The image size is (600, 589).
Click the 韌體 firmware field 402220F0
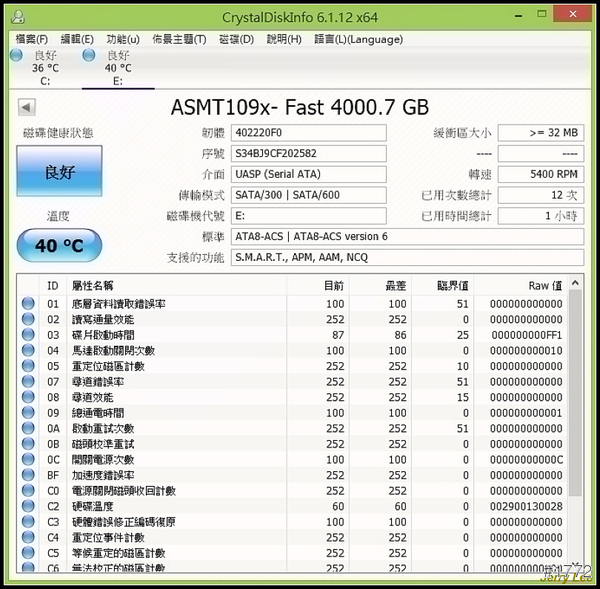coord(308,133)
